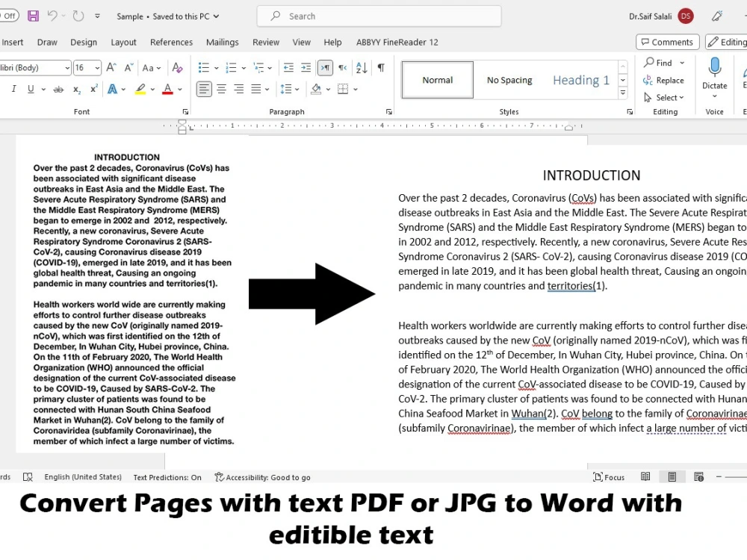Toggle Strikethrough formatting
Viewport: 747px width, 560px height.
(58, 89)
